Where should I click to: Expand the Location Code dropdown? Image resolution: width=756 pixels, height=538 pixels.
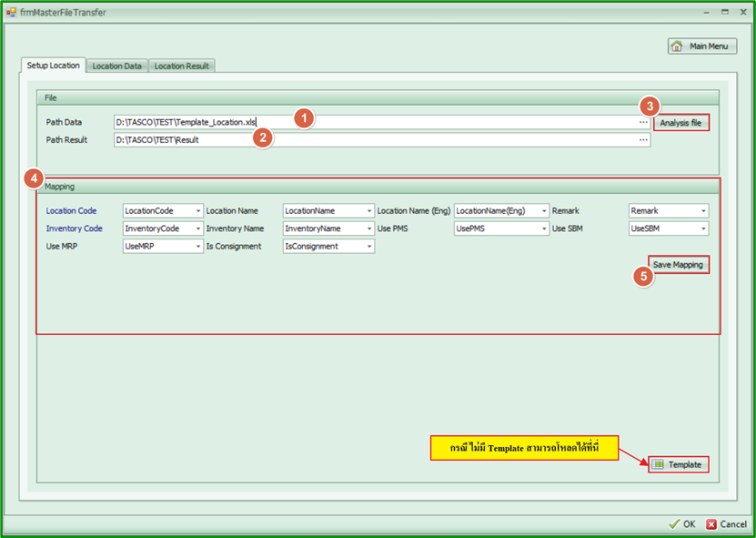pos(198,211)
